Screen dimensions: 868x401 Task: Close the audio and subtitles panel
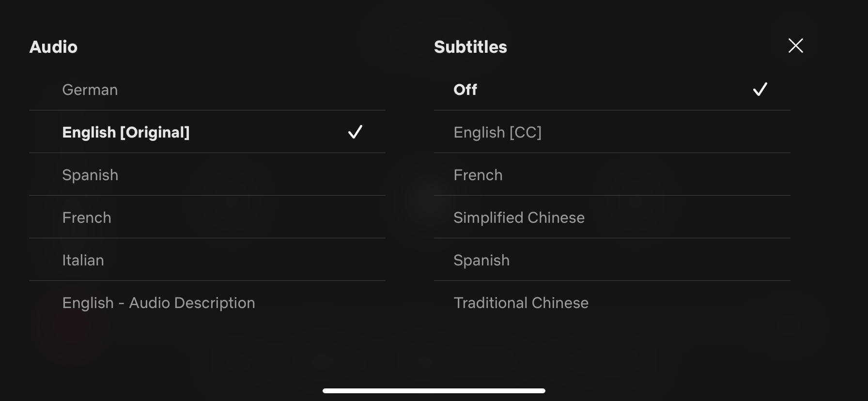point(795,46)
